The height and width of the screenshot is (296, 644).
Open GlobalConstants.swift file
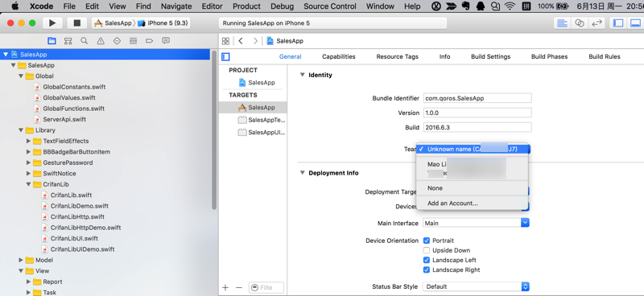click(74, 87)
